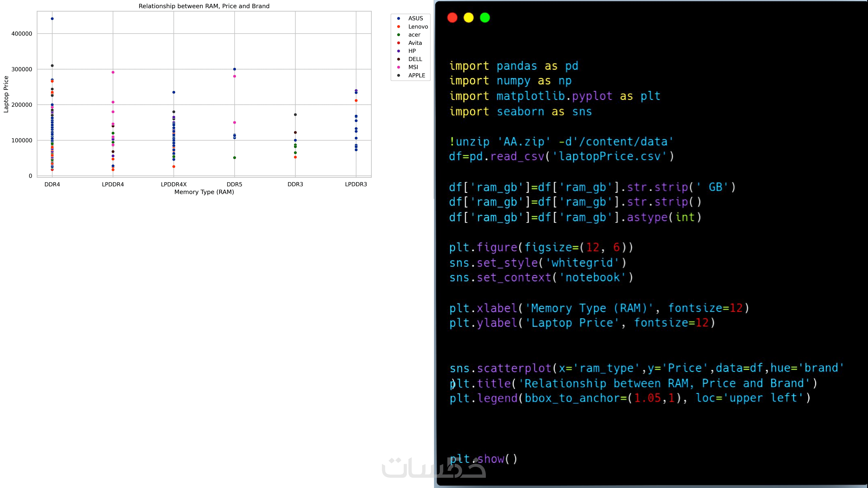The width and height of the screenshot is (868, 488).
Task: Click the APPLE legend entry
Action: click(x=416, y=76)
